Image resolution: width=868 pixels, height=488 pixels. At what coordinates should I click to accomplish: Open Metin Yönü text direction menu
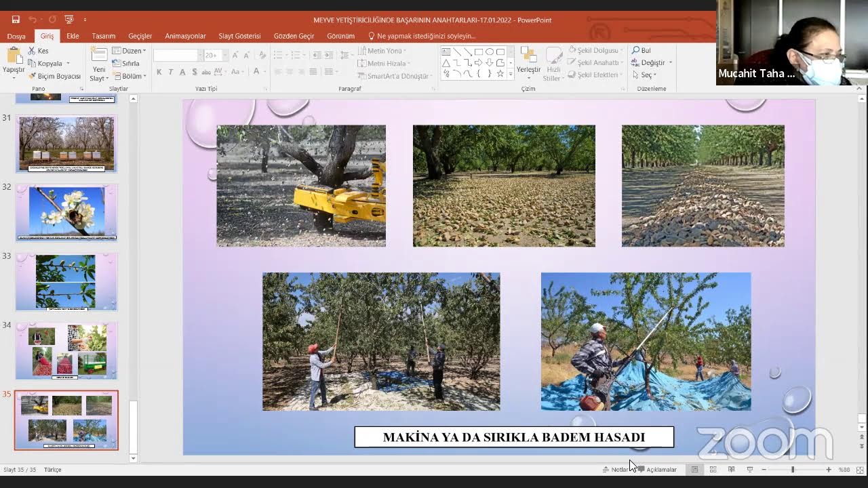381,51
